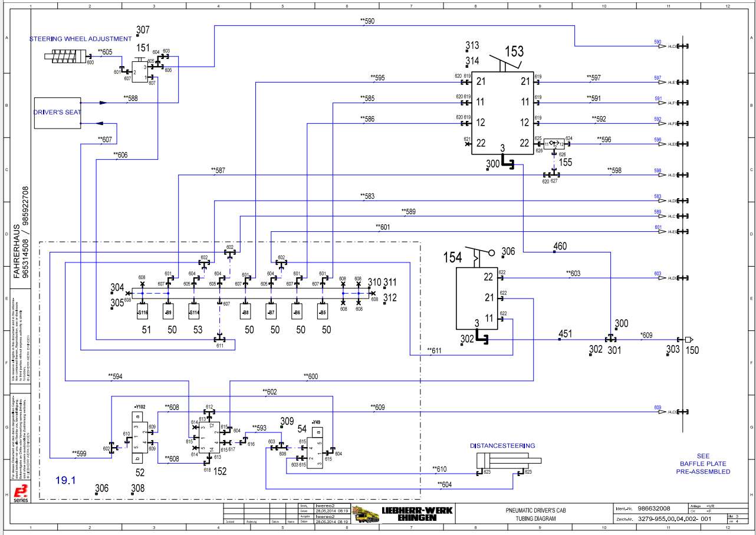
Task: Toggle check valve 155 near port 22
Action: point(553,143)
